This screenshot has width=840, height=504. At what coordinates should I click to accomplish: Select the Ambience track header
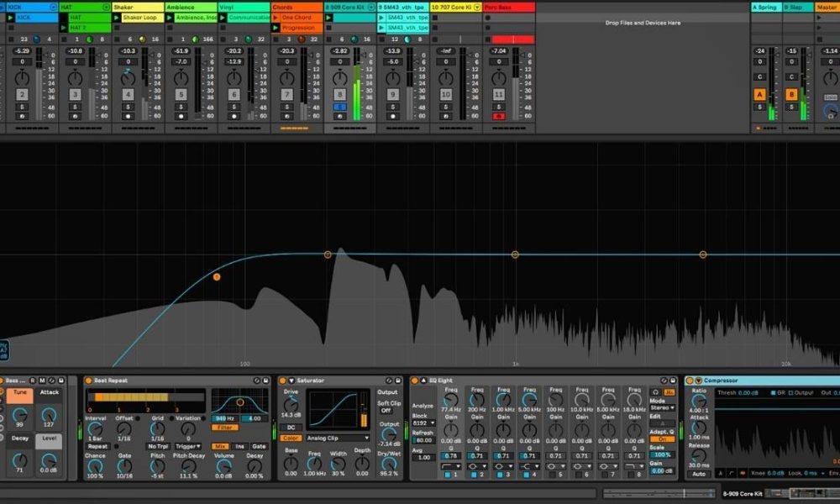191,8
